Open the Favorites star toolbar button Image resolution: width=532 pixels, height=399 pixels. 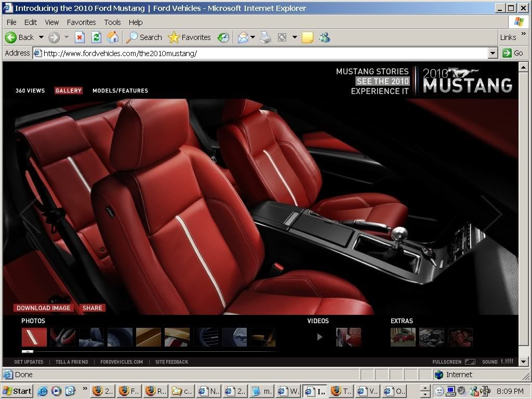click(x=189, y=37)
